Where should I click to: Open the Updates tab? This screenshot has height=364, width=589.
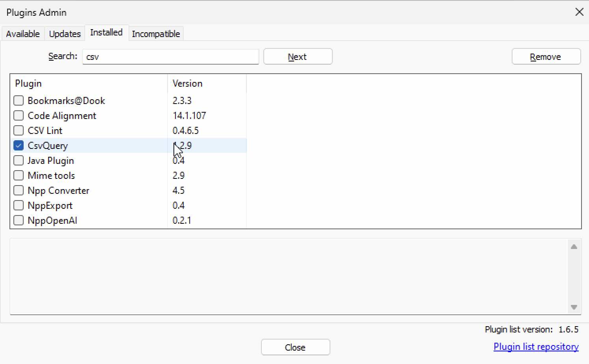click(x=65, y=33)
